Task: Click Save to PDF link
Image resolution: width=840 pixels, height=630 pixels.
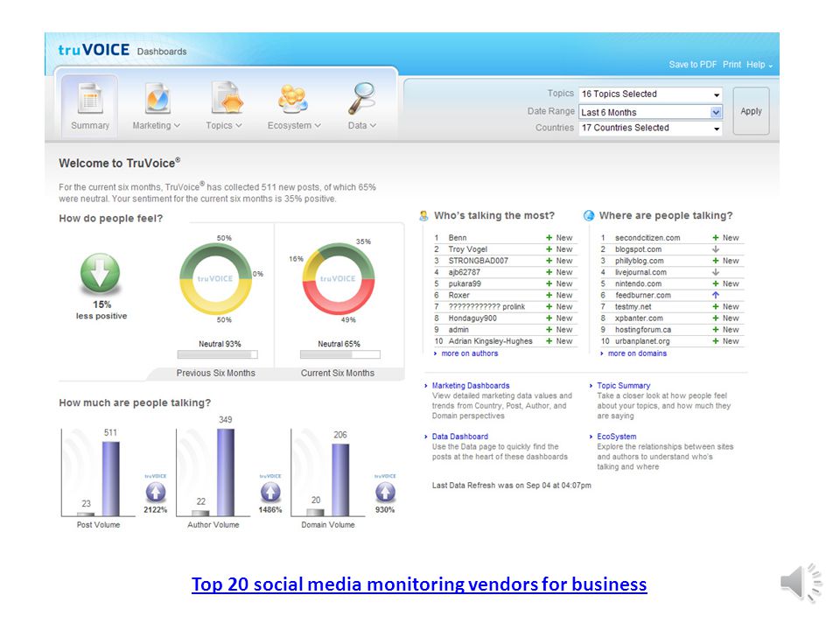Action: 693,64
